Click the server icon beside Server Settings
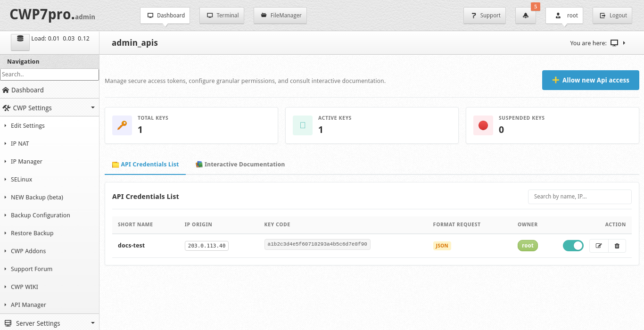The height and width of the screenshot is (330, 644). pyautogui.click(x=8, y=323)
